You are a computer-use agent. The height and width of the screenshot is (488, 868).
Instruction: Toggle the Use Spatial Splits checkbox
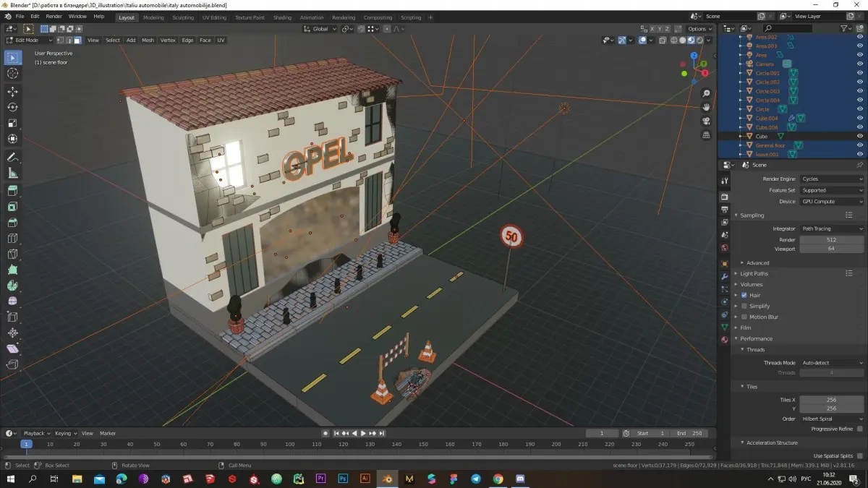pyautogui.click(x=859, y=455)
